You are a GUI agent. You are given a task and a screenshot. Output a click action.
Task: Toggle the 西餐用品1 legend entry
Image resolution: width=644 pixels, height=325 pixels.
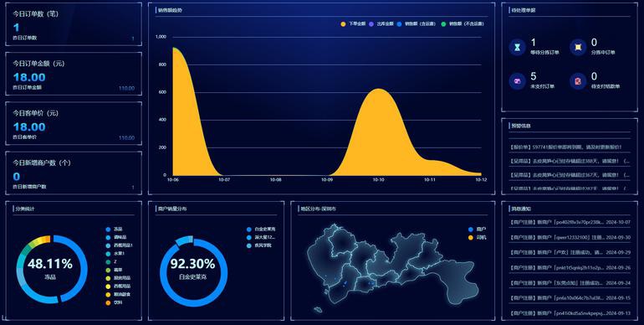(119, 245)
